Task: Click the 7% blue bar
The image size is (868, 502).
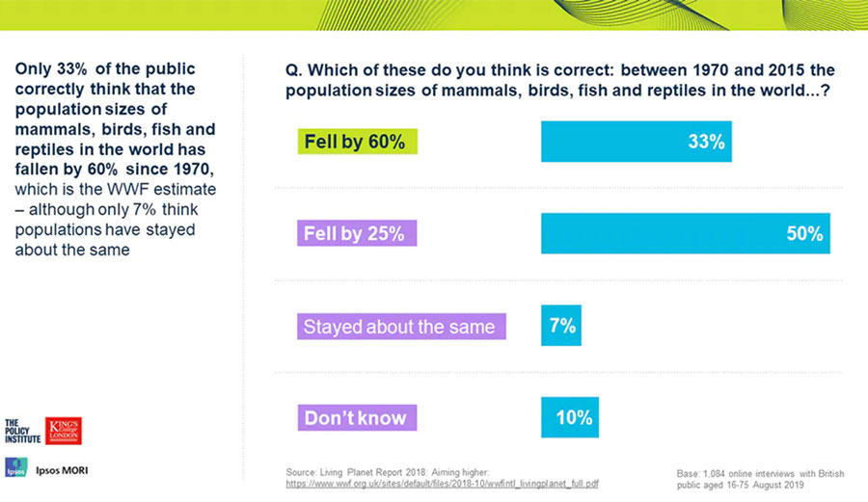Action: pos(560,326)
